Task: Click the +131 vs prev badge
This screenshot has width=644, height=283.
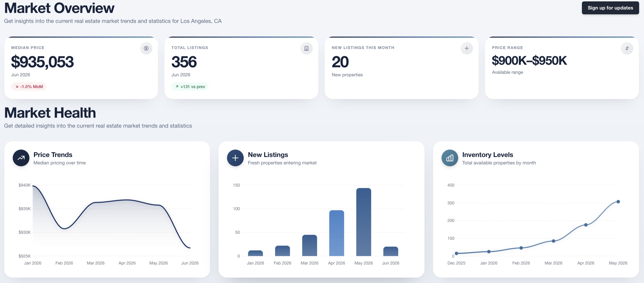Action: (190, 87)
